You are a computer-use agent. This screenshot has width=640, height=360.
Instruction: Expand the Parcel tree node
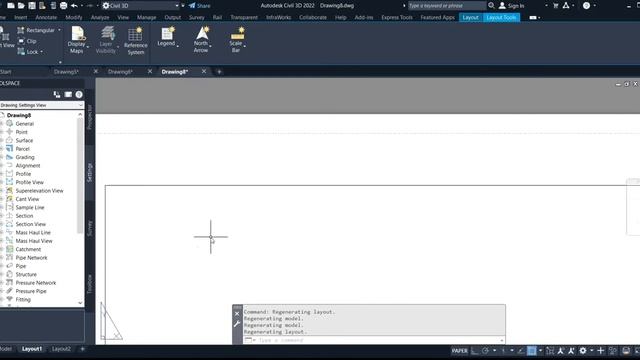pyautogui.click(x=2, y=149)
